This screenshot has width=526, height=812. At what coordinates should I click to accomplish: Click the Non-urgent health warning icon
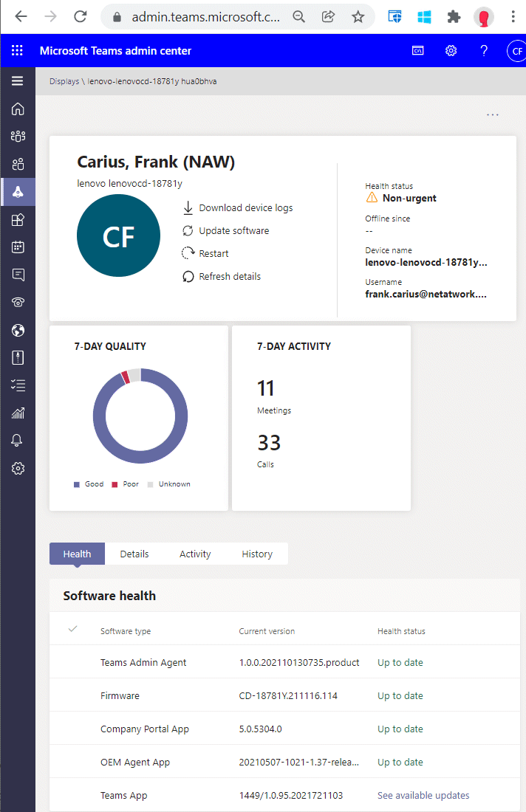coord(372,197)
